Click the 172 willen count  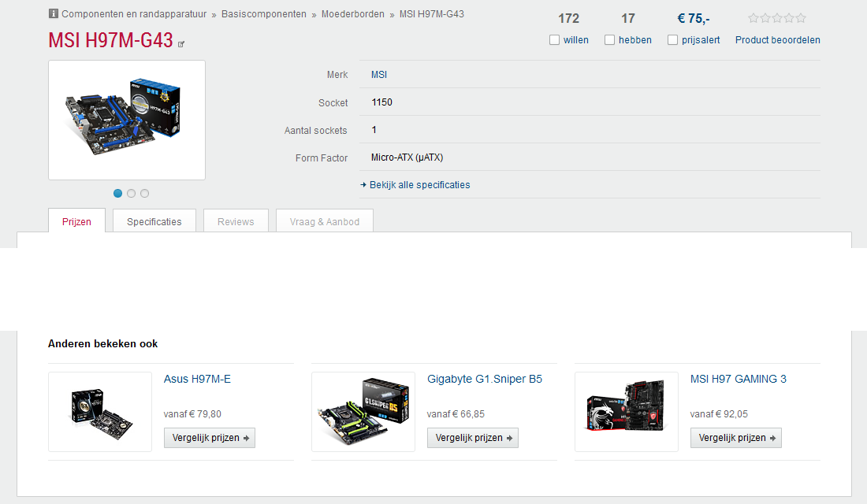[x=568, y=19]
